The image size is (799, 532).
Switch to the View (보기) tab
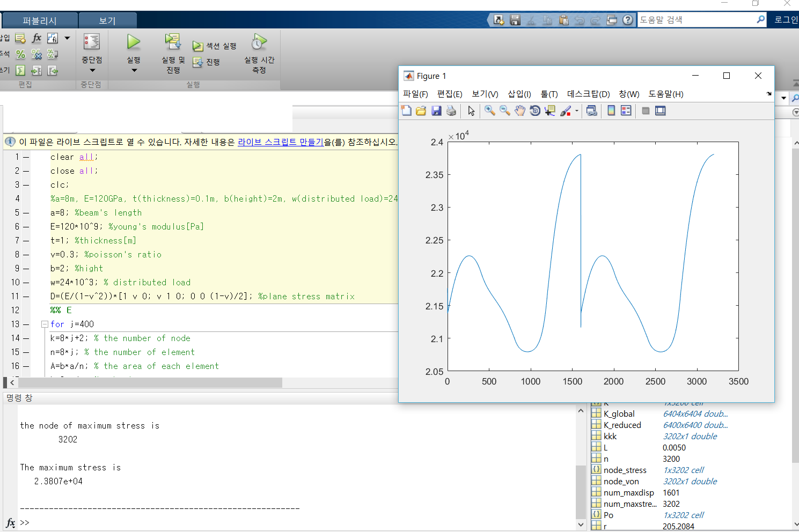[107, 20]
